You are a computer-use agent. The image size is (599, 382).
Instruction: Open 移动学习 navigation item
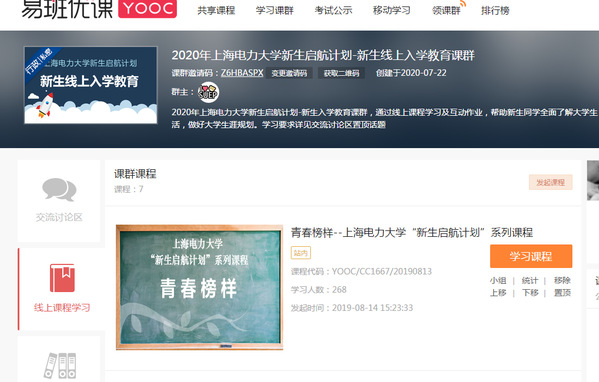point(392,11)
